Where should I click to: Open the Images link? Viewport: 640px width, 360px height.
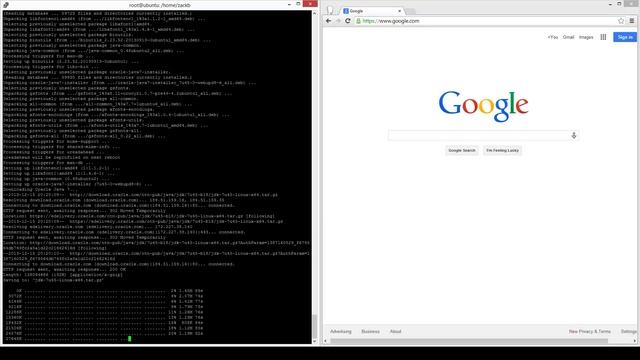pyautogui.click(x=586, y=37)
